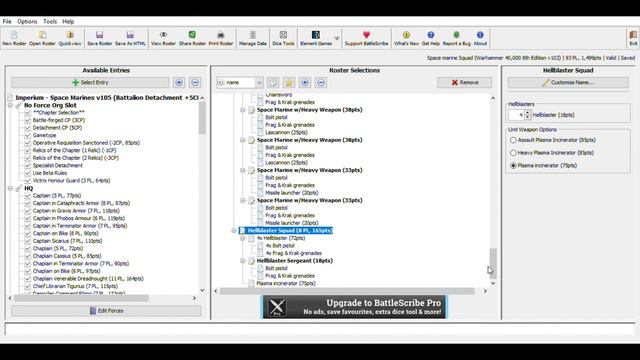Open Element Games link
Image resolution: width=640 pixels, height=360 pixels.
pos(316,38)
